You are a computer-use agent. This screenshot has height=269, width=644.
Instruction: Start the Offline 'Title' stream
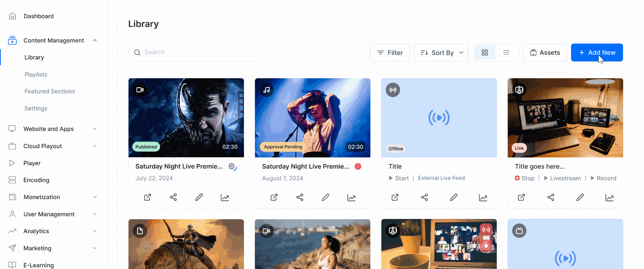click(399, 178)
